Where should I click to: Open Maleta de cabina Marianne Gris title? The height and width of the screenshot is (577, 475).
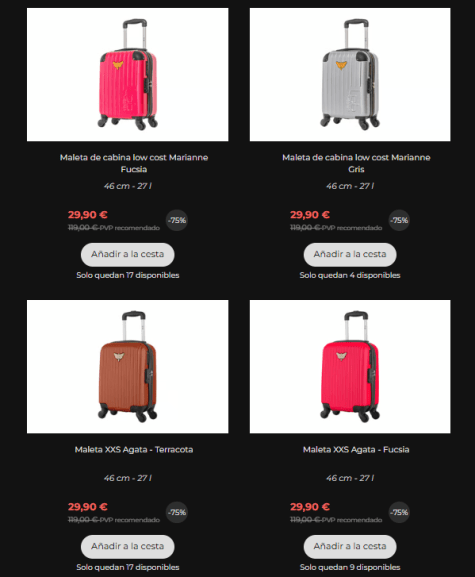[x=356, y=163]
